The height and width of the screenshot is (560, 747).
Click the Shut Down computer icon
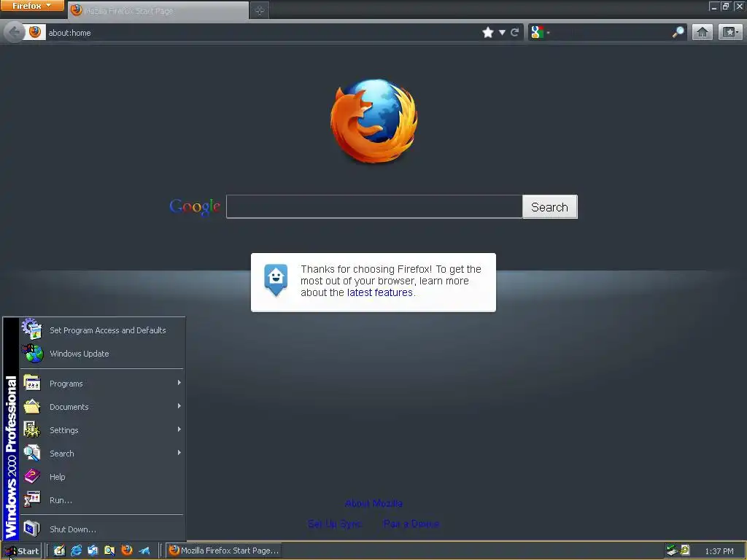pos(32,529)
